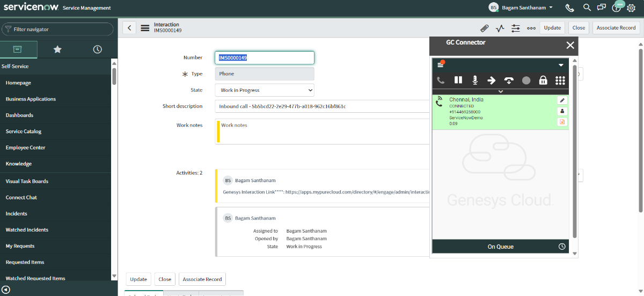The height and width of the screenshot is (296, 644).
Task: Open Connect Chat module
Action: (x=21, y=197)
